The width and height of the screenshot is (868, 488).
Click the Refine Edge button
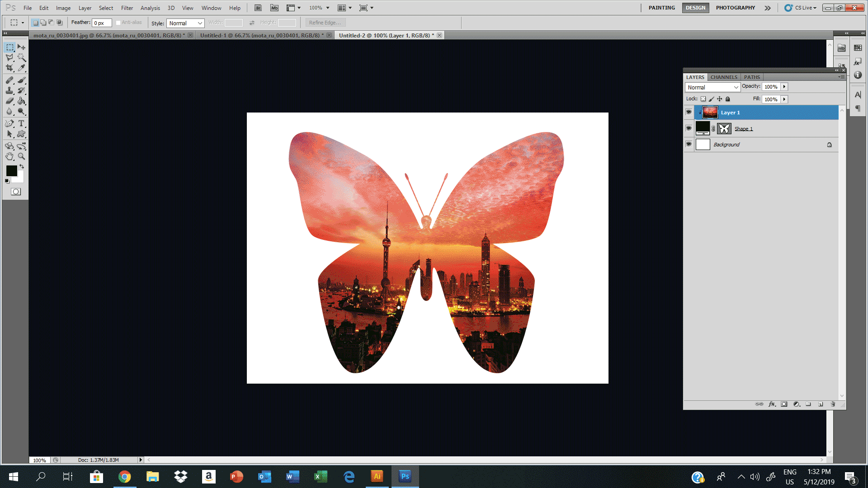click(x=325, y=23)
